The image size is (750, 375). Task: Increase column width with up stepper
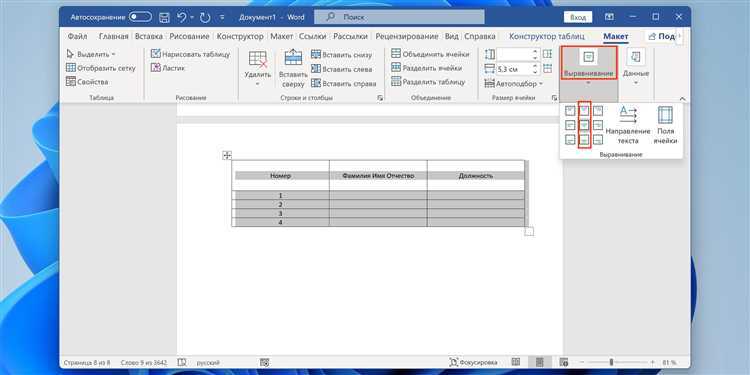(x=536, y=66)
